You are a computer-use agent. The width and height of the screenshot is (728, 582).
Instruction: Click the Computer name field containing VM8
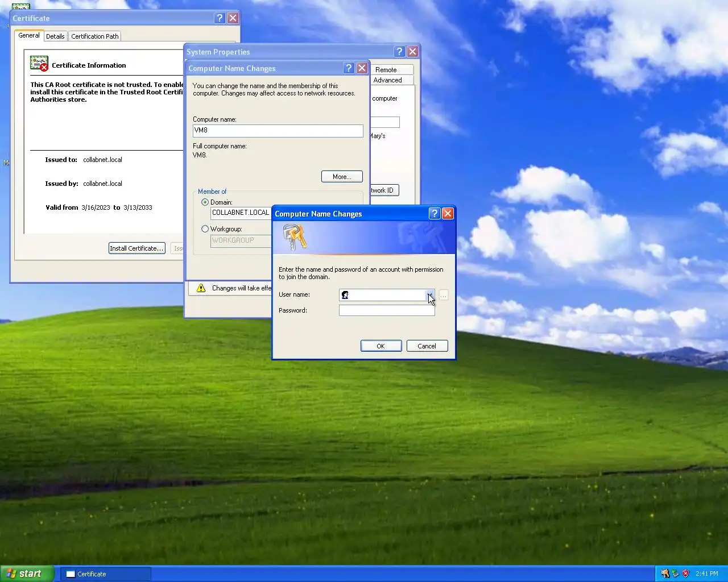click(x=278, y=130)
